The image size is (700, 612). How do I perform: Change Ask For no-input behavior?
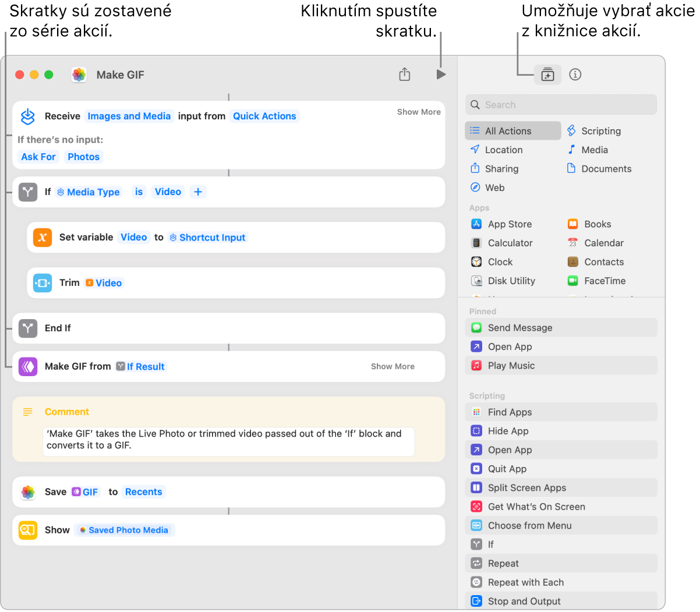38,157
